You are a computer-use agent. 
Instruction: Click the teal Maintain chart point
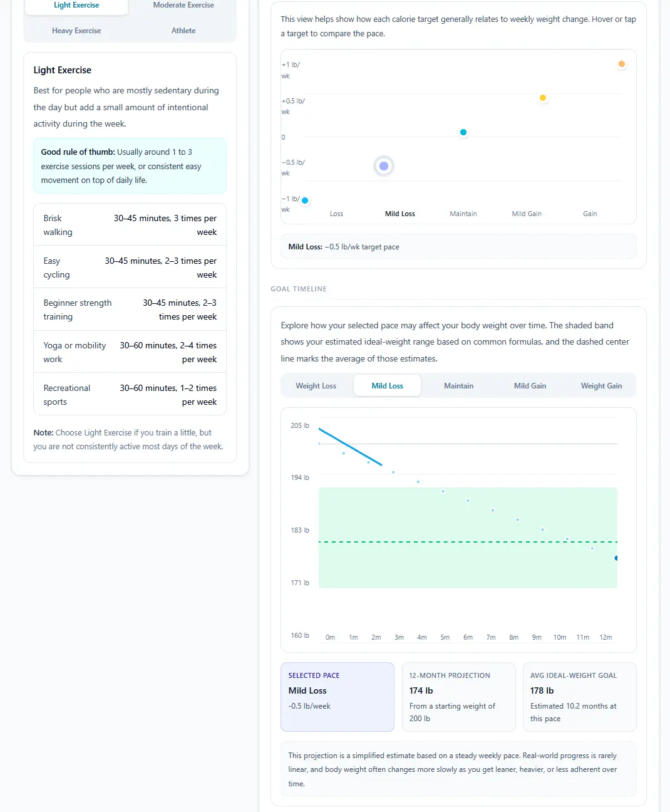pos(463,132)
